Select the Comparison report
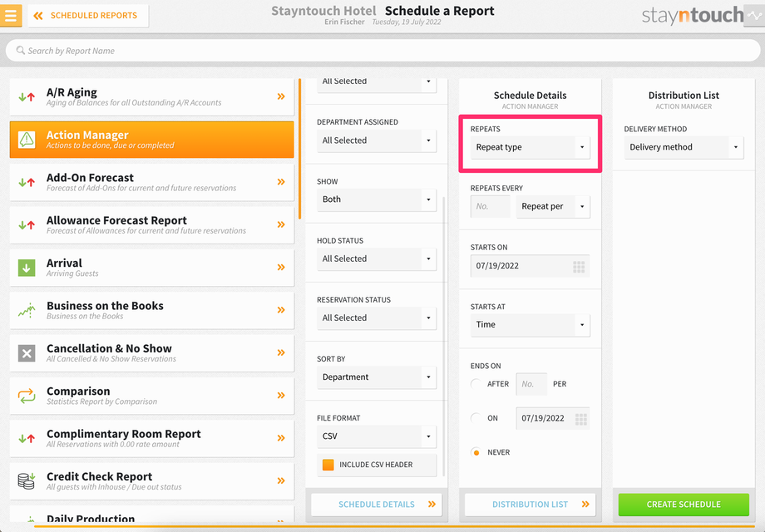 click(151, 396)
